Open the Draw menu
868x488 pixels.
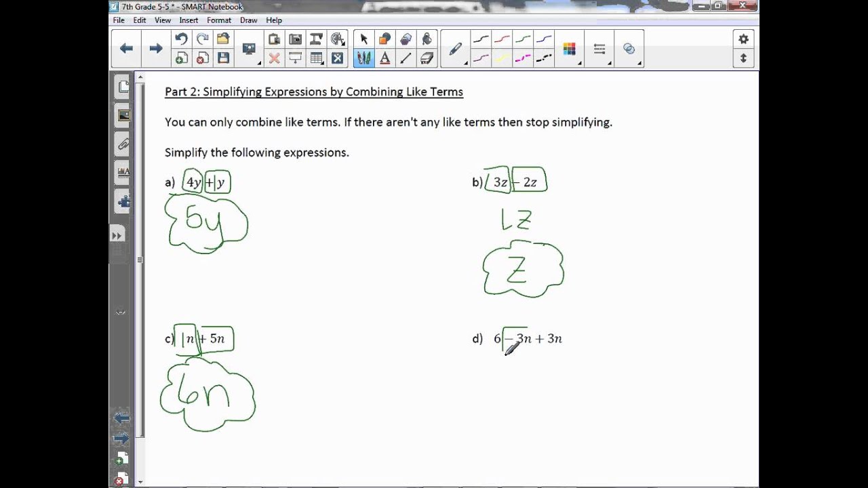click(x=248, y=20)
